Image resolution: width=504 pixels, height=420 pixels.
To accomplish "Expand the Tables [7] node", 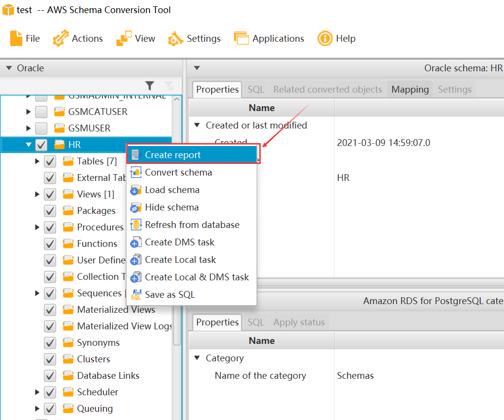I will tap(37, 161).
